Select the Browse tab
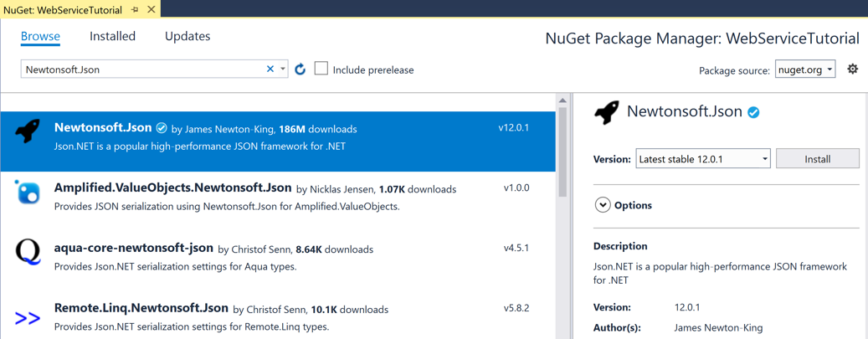The image size is (868, 339). [x=40, y=36]
